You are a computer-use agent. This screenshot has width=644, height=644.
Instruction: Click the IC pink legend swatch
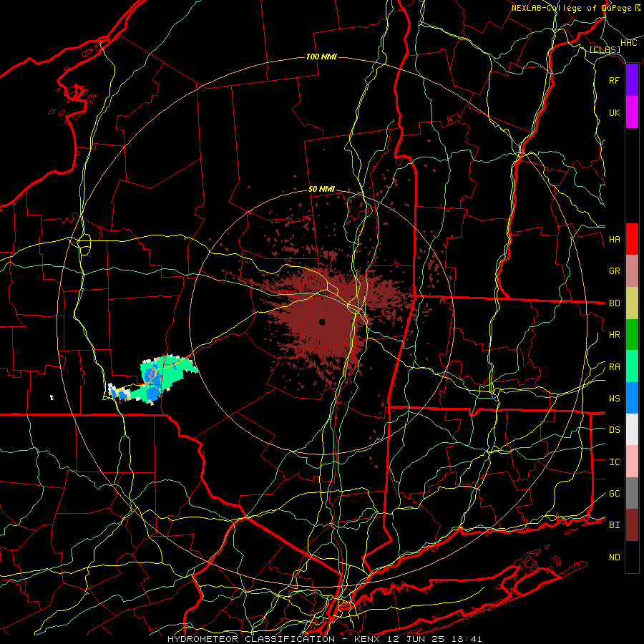coord(632,462)
